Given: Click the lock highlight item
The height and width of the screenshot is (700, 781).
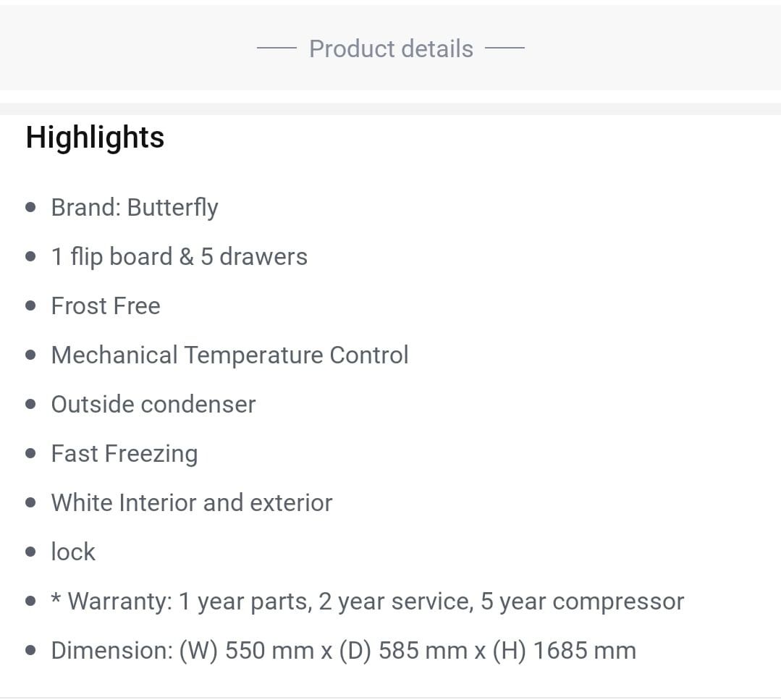Looking at the screenshot, I should 72,552.
